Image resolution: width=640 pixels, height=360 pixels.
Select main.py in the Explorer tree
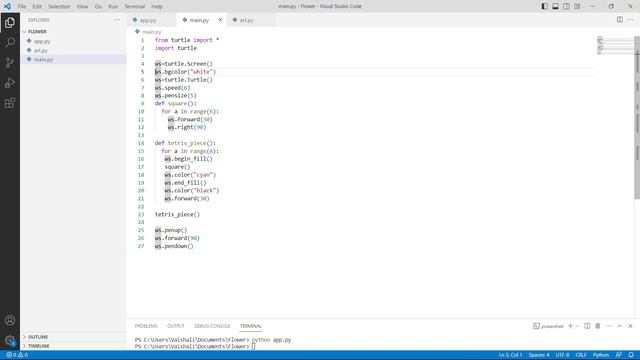pyautogui.click(x=73, y=59)
